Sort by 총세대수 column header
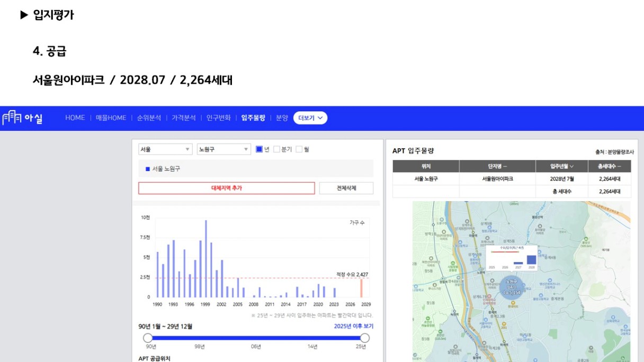This screenshot has width=644, height=362. tap(610, 166)
